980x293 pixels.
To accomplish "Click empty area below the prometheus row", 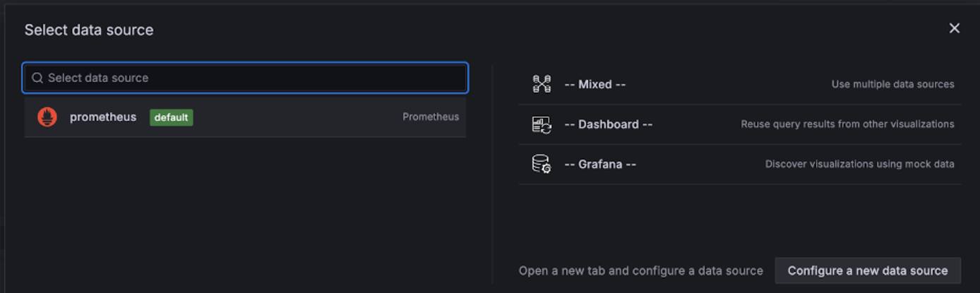I will click(x=244, y=205).
